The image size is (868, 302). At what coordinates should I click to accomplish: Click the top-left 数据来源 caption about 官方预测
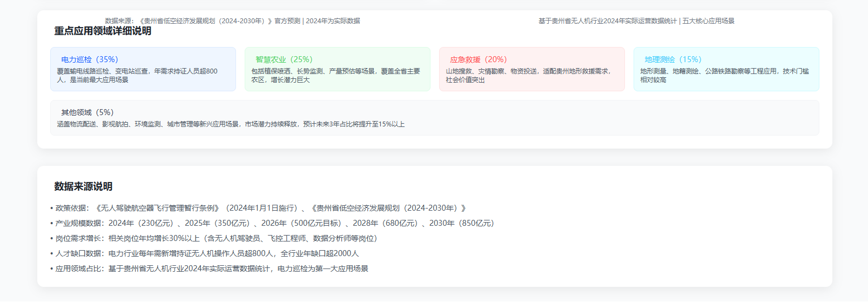232,21
